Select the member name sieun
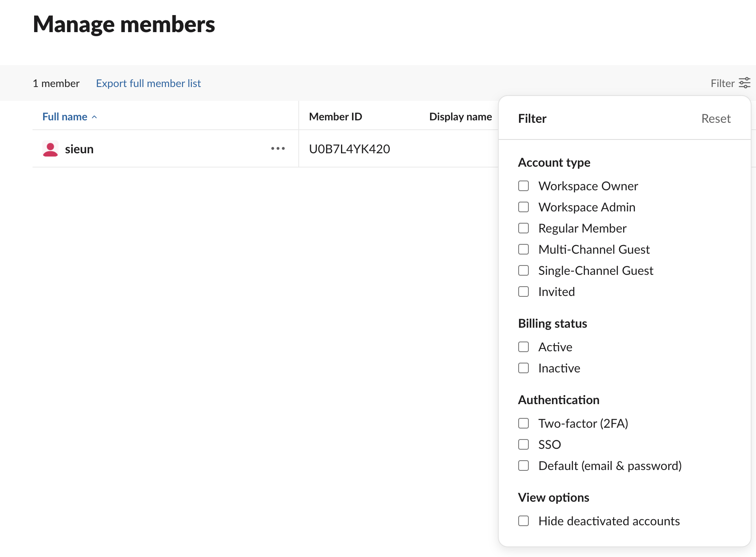Viewport: 756px width, 557px height. (x=79, y=149)
